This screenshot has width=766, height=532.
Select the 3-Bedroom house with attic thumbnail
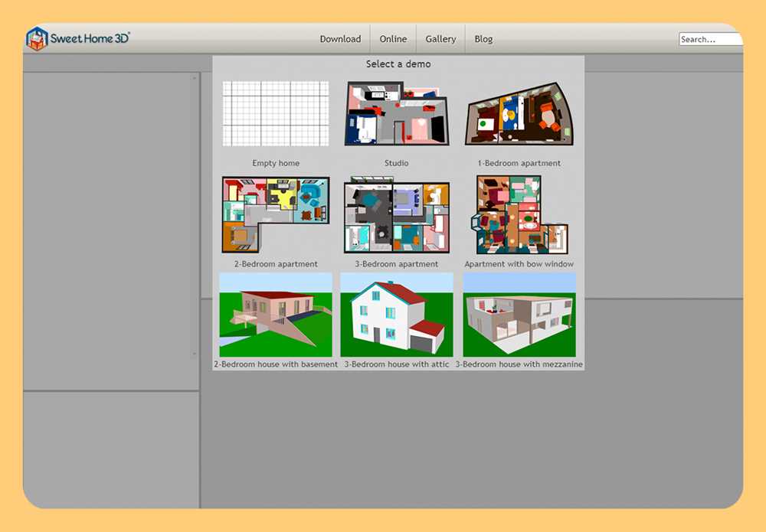pyautogui.click(x=396, y=315)
